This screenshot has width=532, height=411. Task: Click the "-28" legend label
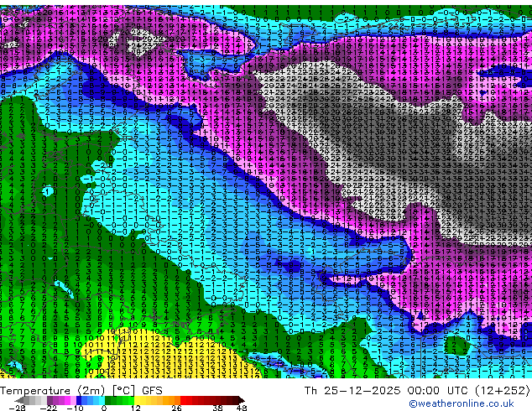17,408
